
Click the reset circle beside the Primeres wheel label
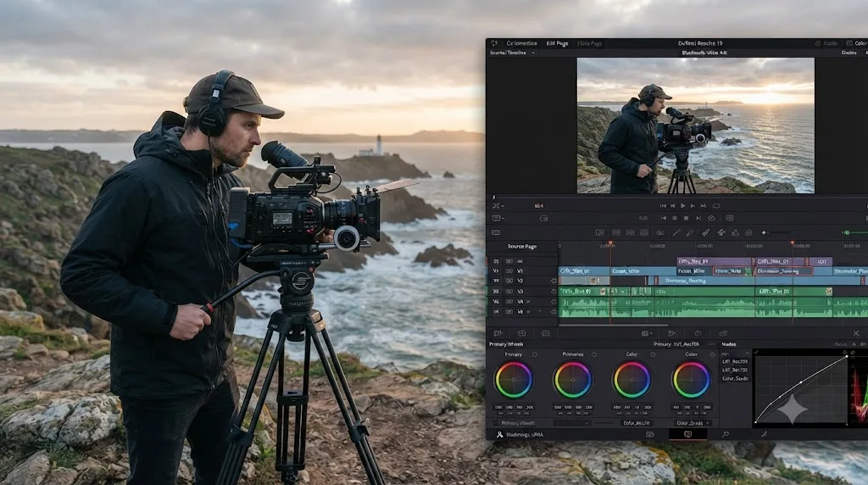point(593,354)
